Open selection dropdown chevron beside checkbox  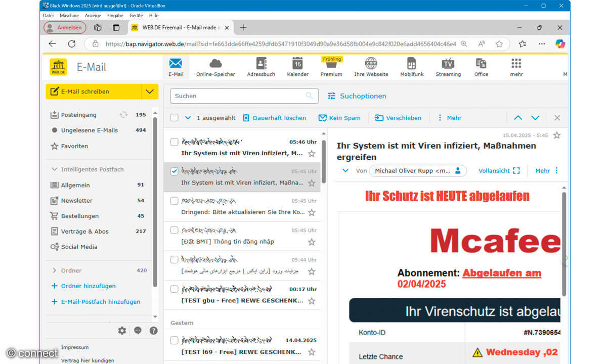click(188, 118)
